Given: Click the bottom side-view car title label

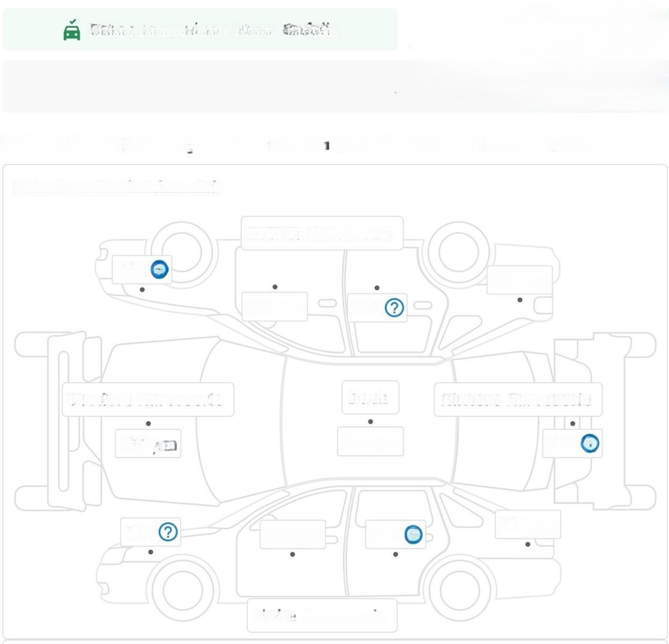Looking at the screenshot, I should point(322,615).
